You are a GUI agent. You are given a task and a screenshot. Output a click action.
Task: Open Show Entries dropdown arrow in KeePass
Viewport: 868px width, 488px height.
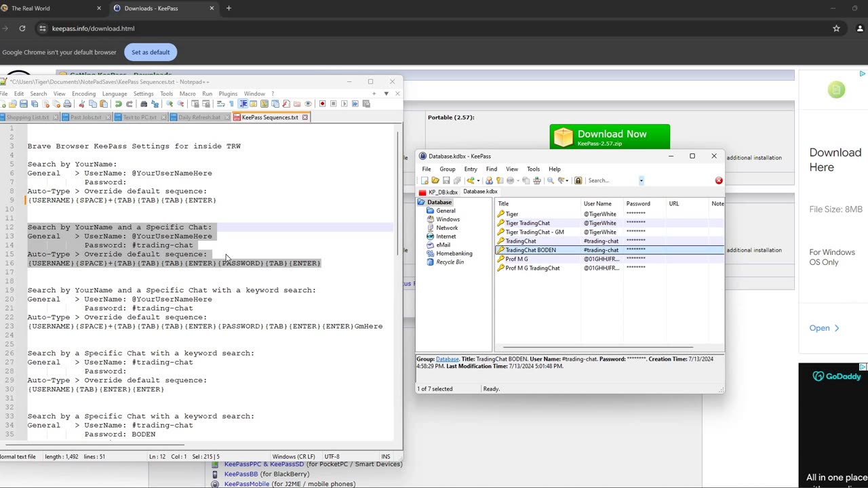(x=568, y=180)
